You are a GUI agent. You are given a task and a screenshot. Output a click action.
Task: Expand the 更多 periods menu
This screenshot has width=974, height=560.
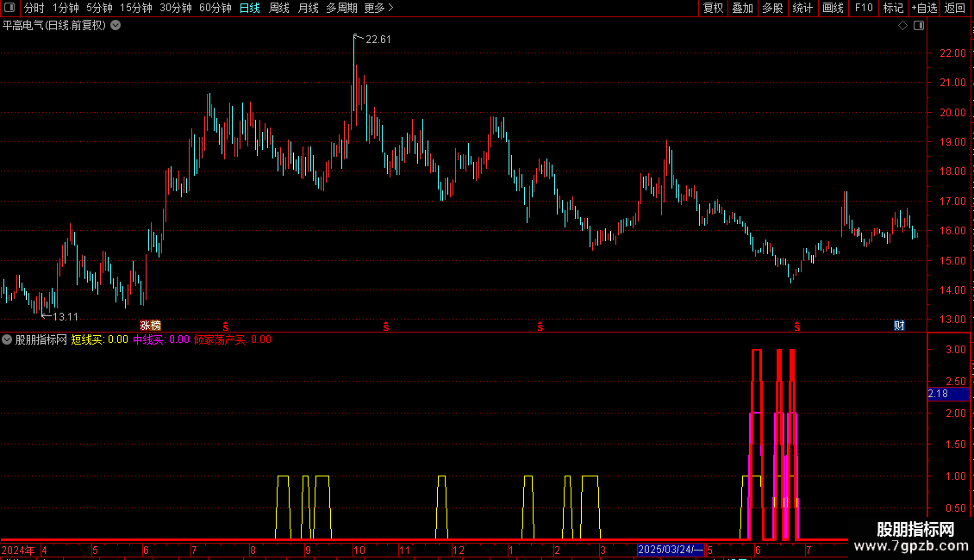tap(378, 8)
